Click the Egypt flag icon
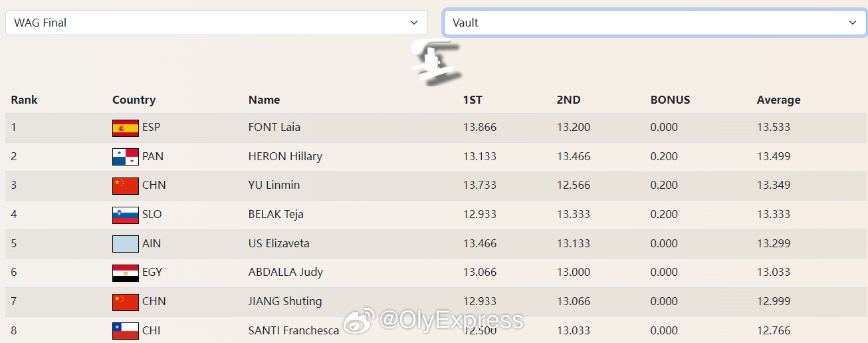The image size is (868, 343). pyautogui.click(x=125, y=273)
